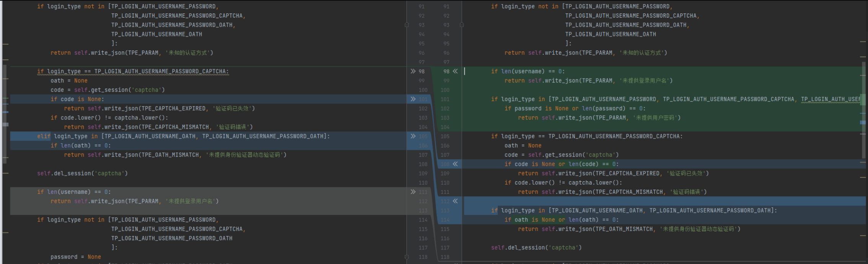The image size is (868, 264).
Task: Click 'if oath is None or len(oath) == 0:'
Action: coord(561,220)
